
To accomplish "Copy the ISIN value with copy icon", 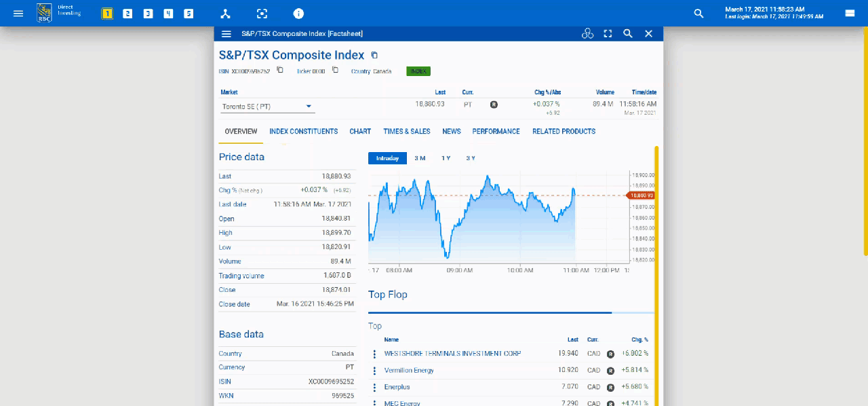I will [x=280, y=70].
